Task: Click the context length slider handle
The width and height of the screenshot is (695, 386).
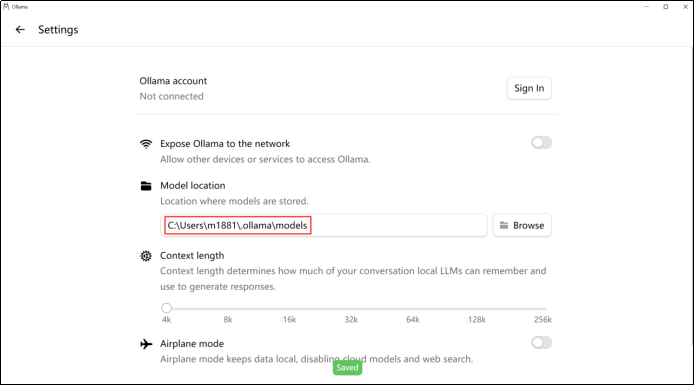Action: 166,308
